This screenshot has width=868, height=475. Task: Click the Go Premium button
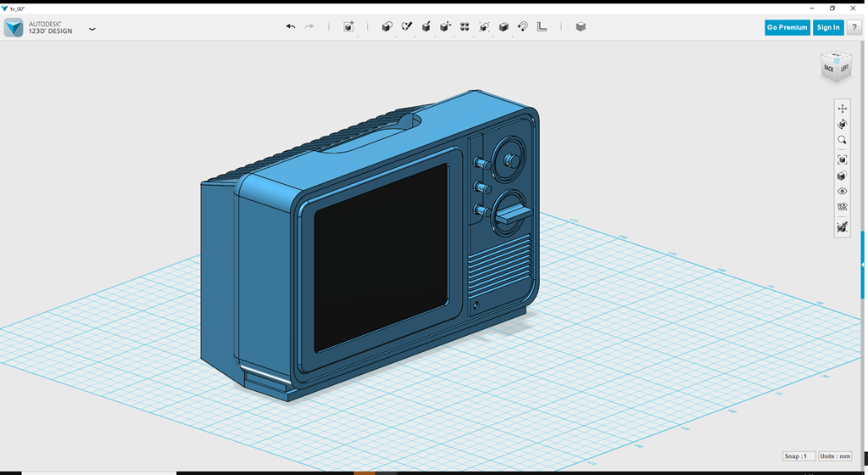click(x=787, y=27)
